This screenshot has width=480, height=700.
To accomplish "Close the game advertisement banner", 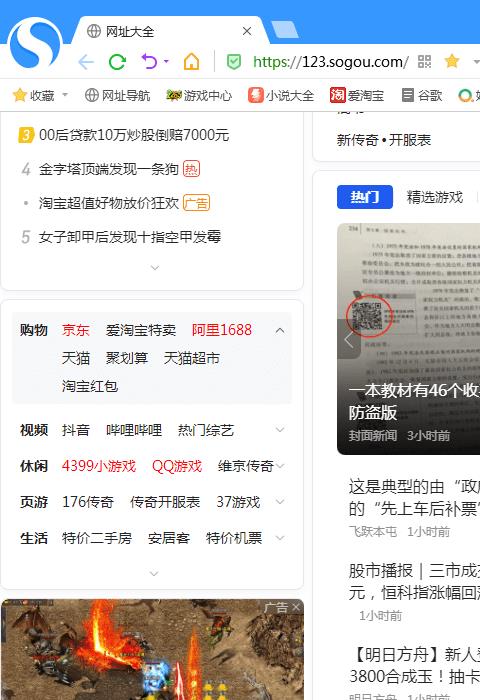I will click(296, 607).
